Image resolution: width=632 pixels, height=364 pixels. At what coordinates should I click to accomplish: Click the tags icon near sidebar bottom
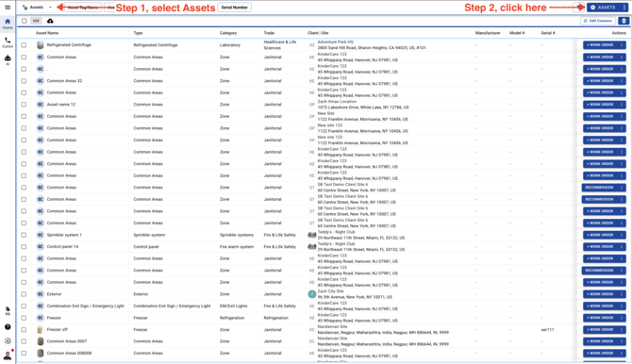[8, 310]
